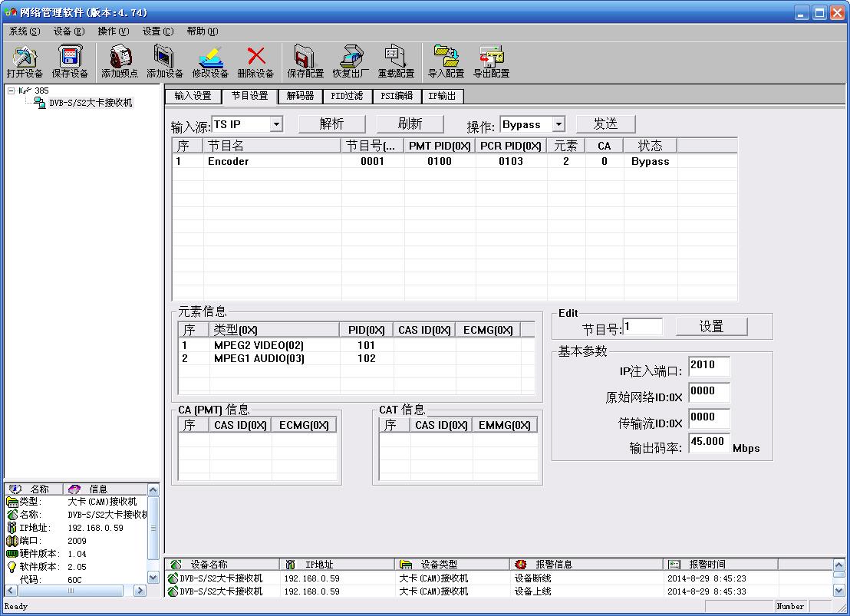Screen dimensions: 850x616
Task: Open the 系统(S) menu
Action: 25,31
